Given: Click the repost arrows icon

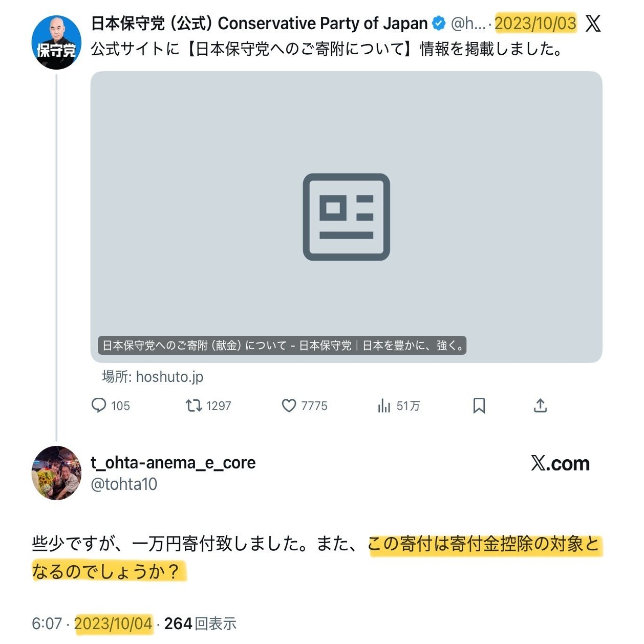Looking at the screenshot, I should (x=193, y=405).
